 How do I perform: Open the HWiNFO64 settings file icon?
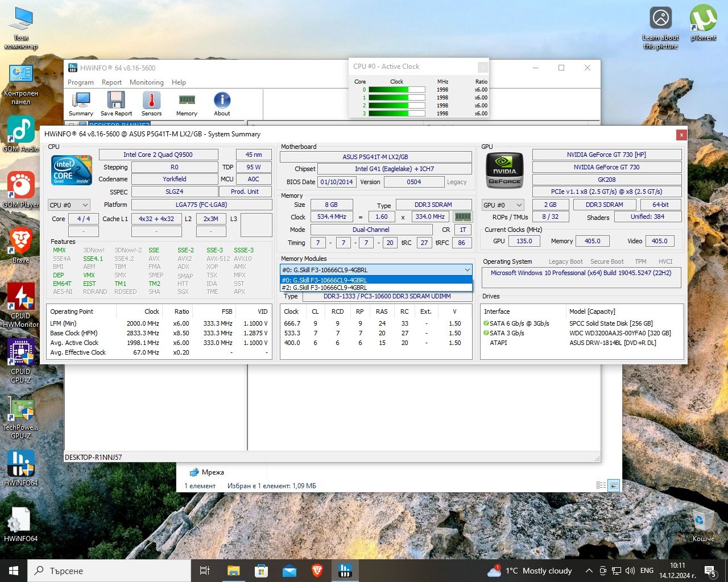21,524
